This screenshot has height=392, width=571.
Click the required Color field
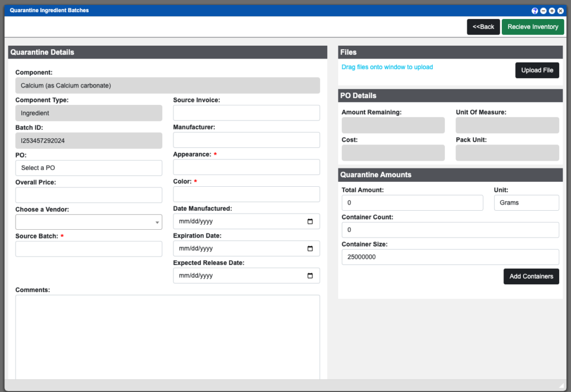(x=246, y=194)
